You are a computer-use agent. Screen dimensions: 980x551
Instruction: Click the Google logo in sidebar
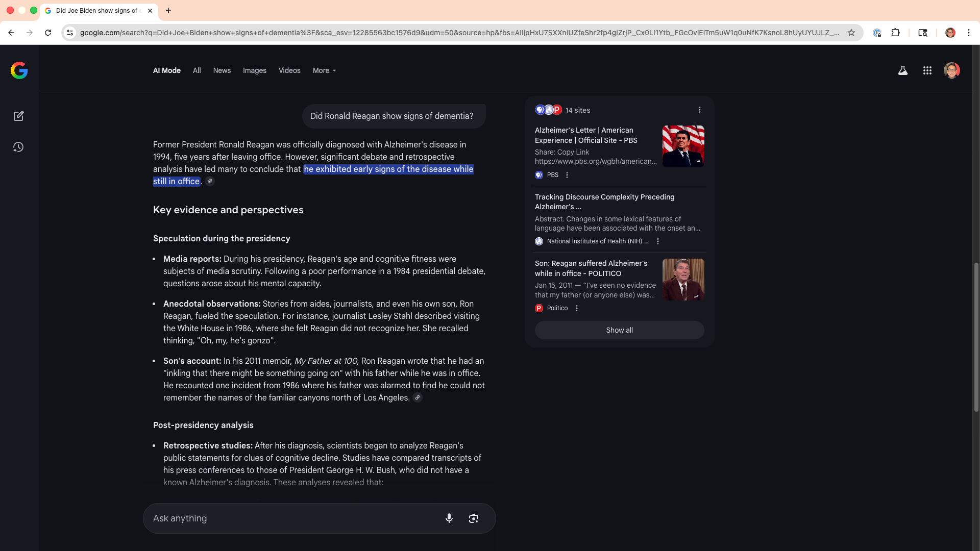(x=19, y=70)
